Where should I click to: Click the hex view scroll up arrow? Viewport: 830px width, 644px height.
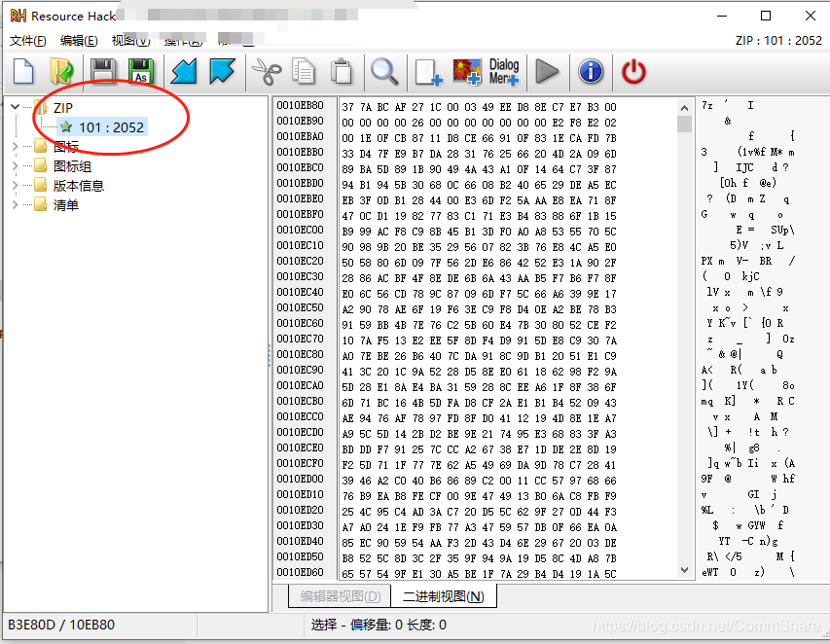pos(684,108)
